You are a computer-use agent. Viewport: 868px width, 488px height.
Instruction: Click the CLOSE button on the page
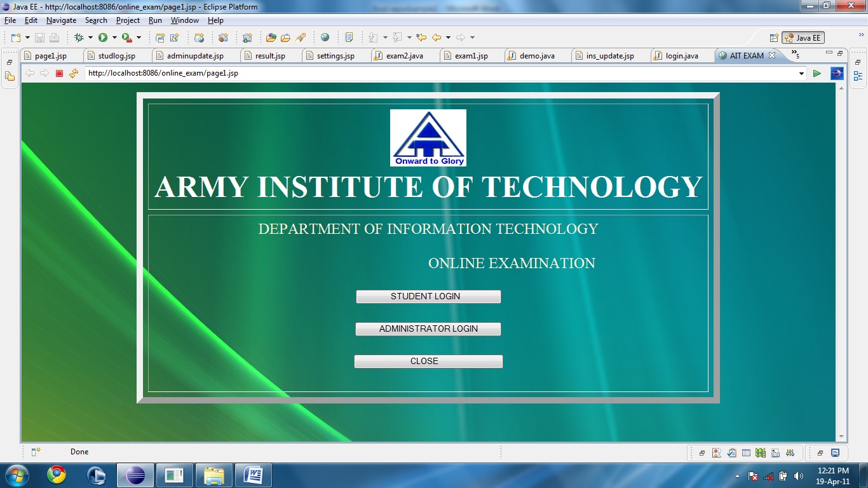point(428,362)
